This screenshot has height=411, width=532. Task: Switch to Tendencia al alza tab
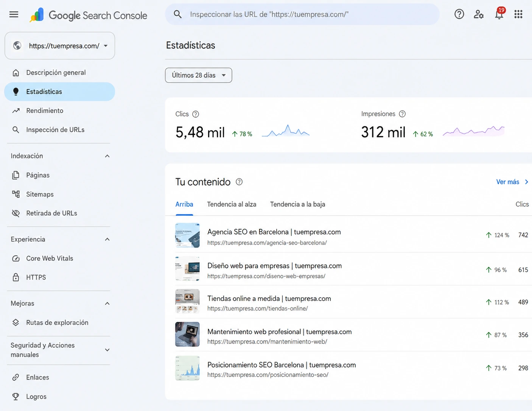click(232, 204)
